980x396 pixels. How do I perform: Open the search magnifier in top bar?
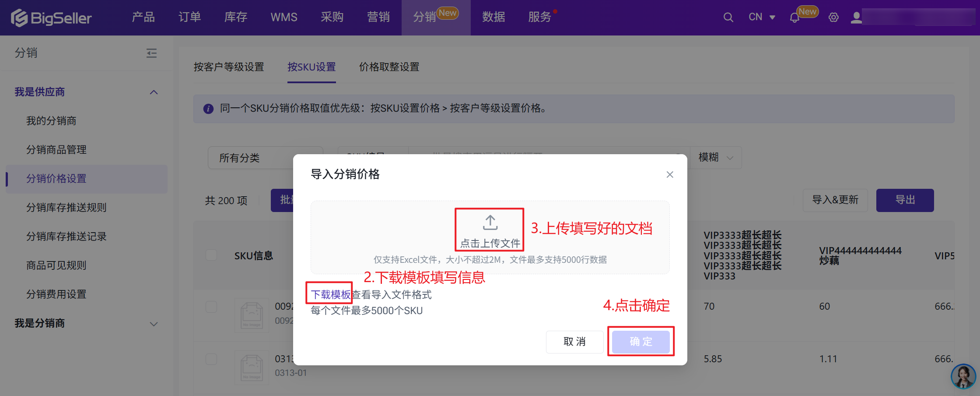point(728,18)
